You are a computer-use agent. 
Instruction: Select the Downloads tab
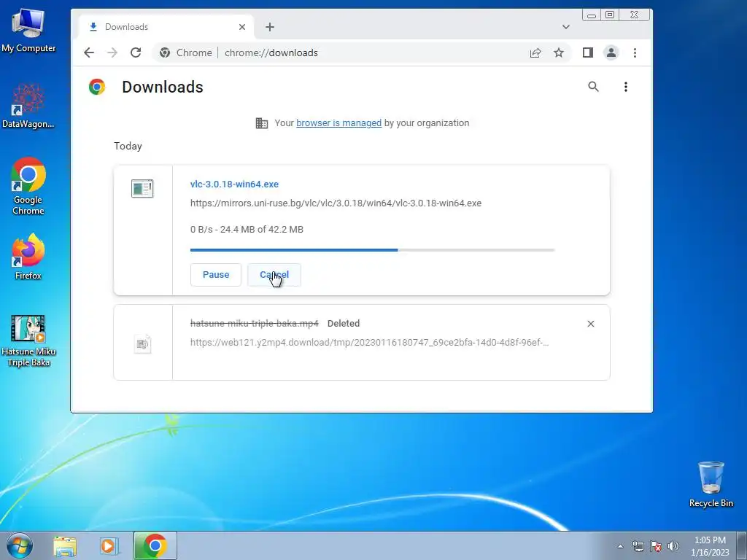coord(167,27)
